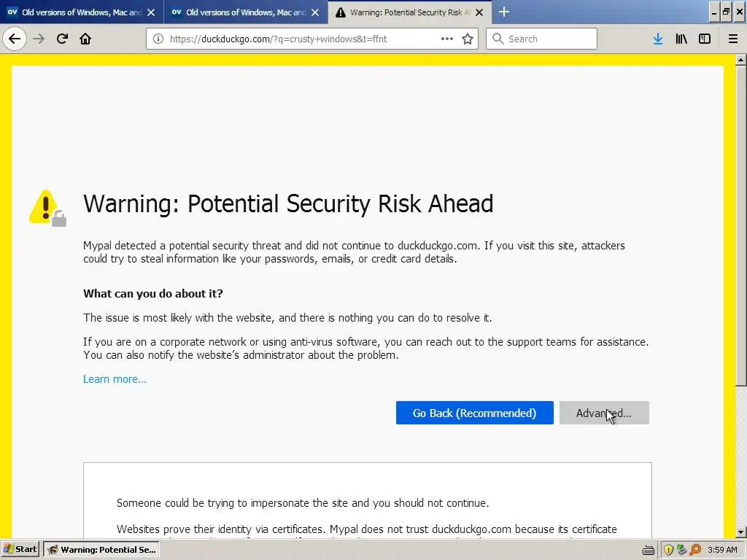This screenshot has width=747, height=560.
Task: Open the Downloads arrow icon
Action: (658, 39)
